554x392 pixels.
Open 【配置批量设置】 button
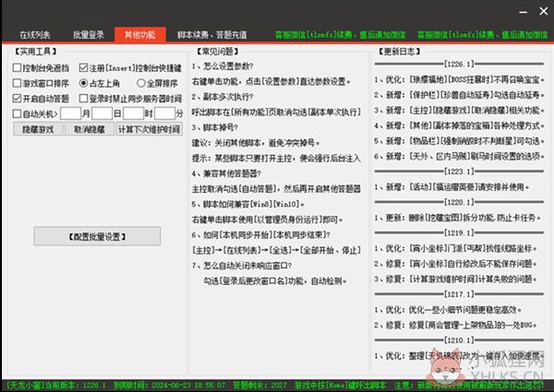click(x=97, y=236)
